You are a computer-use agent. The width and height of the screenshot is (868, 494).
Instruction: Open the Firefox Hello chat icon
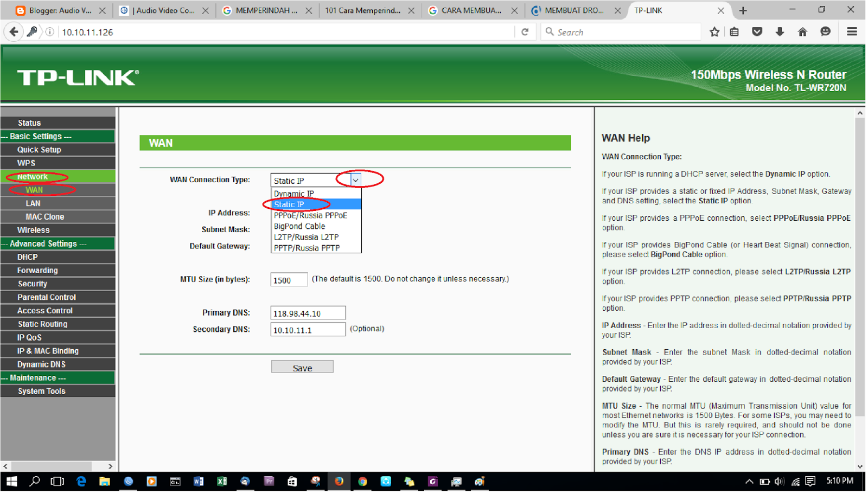tap(825, 32)
